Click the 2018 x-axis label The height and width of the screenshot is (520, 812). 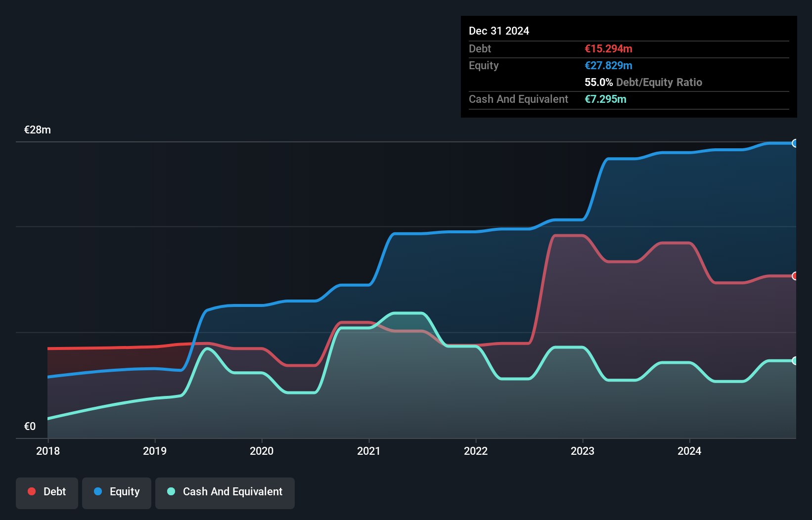(x=48, y=451)
